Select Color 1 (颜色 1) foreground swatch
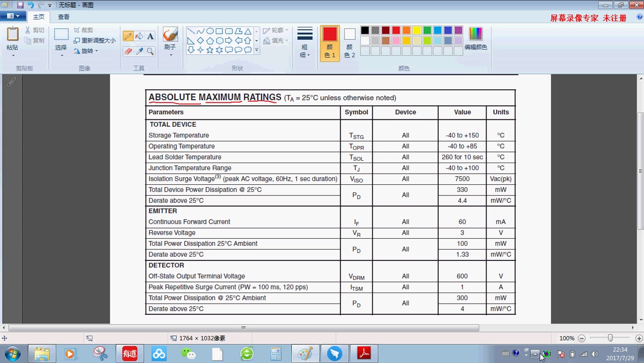The width and height of the screenshot is (644, 363). (x=330, y=43)
